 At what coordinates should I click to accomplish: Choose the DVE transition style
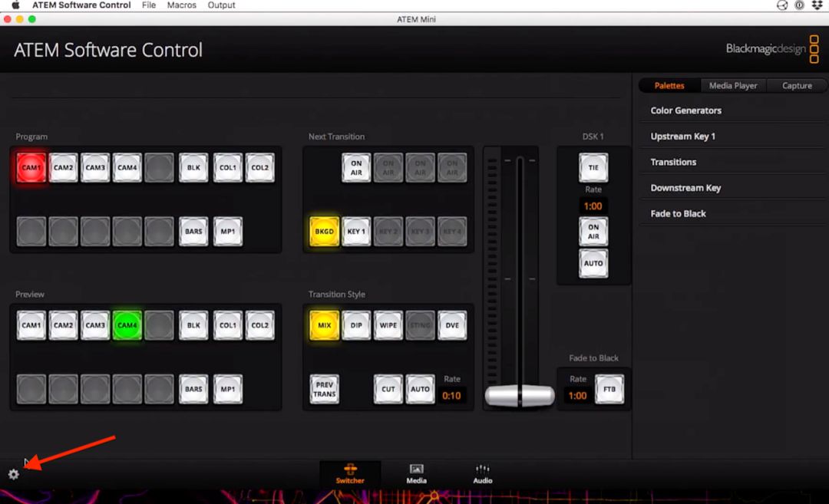[x=452, y=325]
